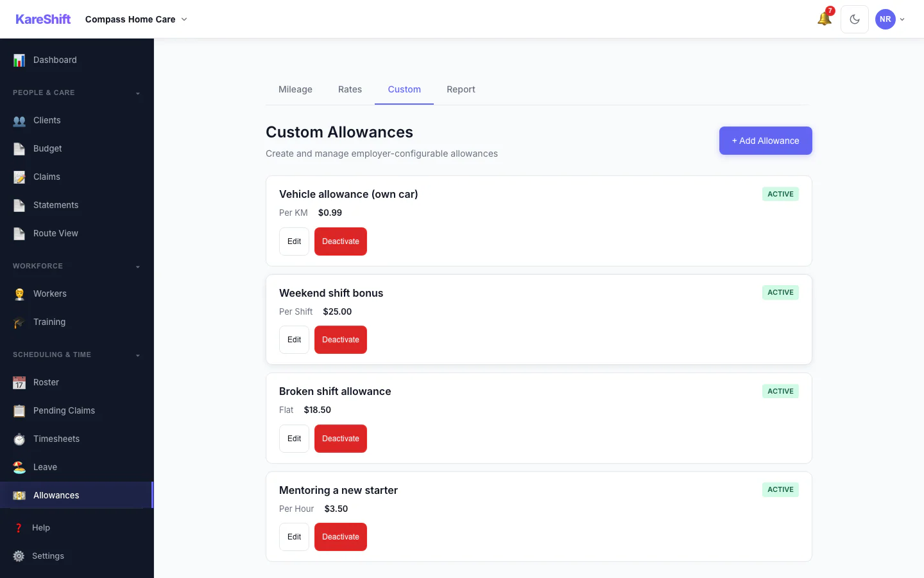
Task: Toggle dark mode with moon button
Action: point(855,19)
